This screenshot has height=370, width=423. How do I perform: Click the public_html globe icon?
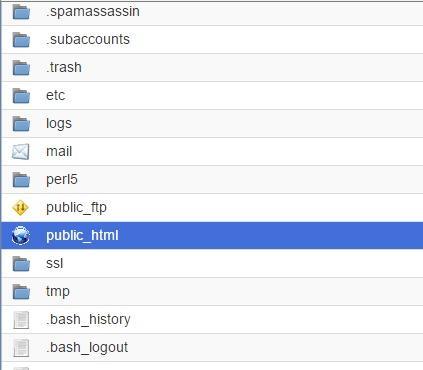pos(21,235)
